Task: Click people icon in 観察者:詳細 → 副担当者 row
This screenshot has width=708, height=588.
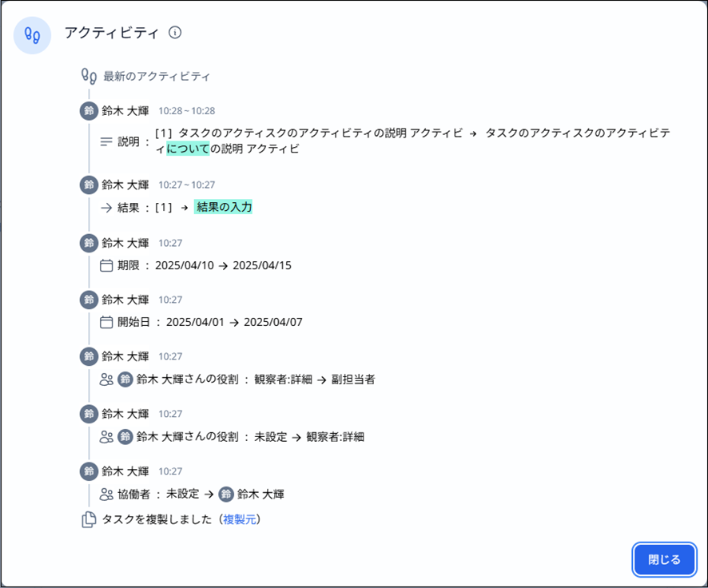Action: pyautogui.click(x=106, y=379)
